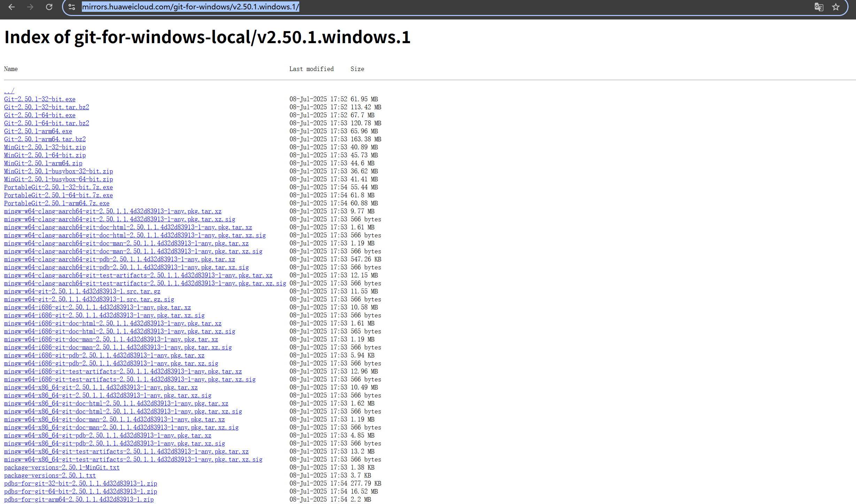Download Git-2.50.1-64-bit.exe
Viewport: 856px width, 504px height.
coord(40,115)
